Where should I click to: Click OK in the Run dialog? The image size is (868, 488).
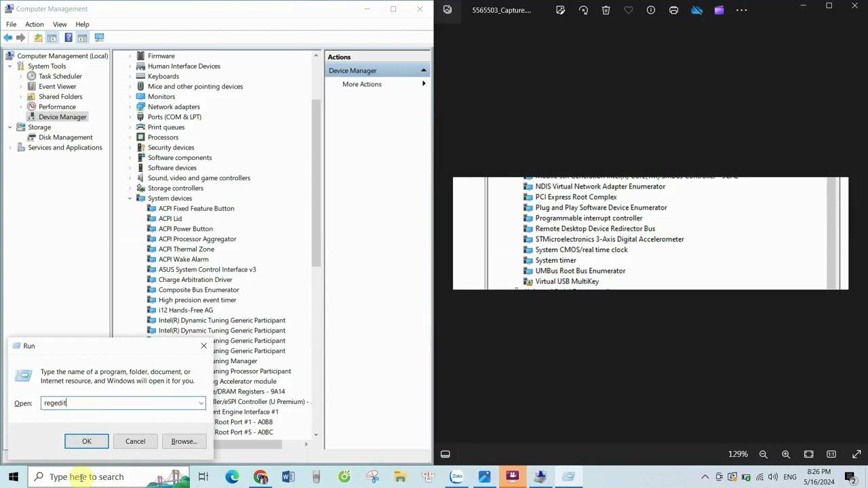[x=87, y=441]
